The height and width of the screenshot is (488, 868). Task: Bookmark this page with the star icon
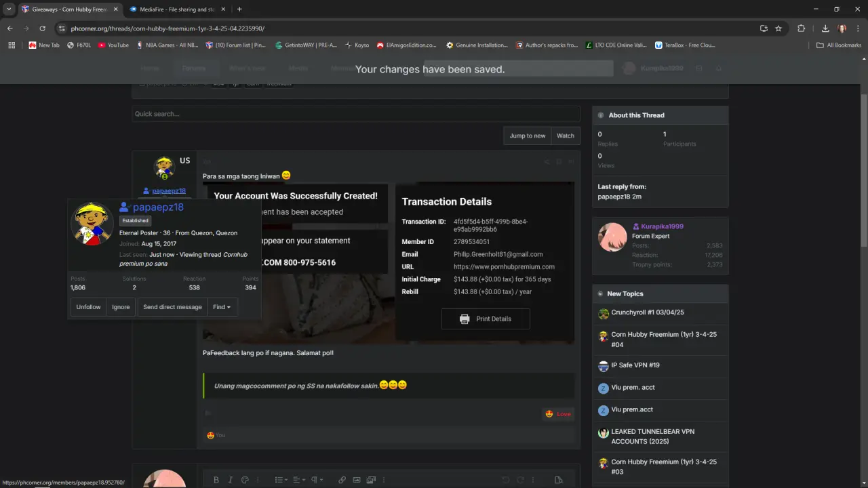778,28
